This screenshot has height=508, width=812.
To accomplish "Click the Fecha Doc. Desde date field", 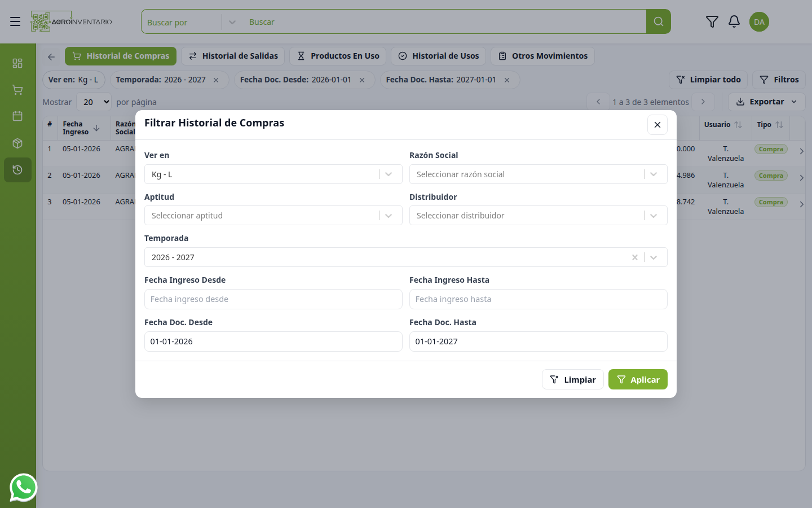I will (x=273, y=341).
